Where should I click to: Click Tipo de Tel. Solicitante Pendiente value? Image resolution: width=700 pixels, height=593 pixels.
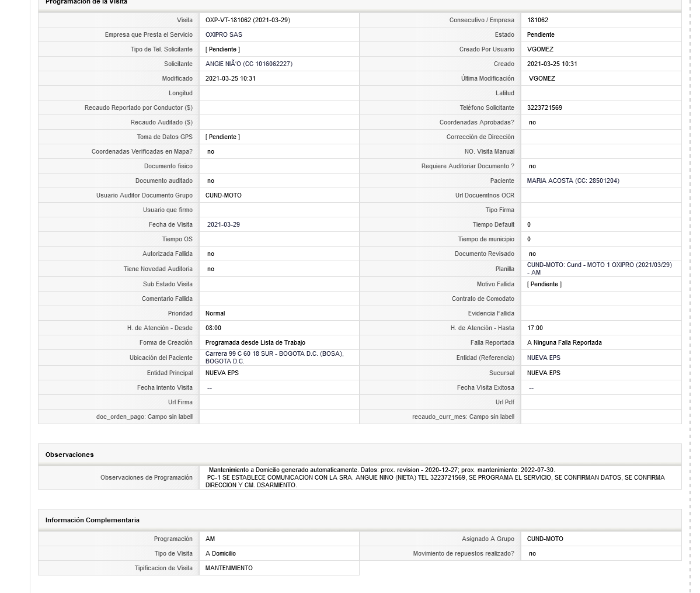222,50
